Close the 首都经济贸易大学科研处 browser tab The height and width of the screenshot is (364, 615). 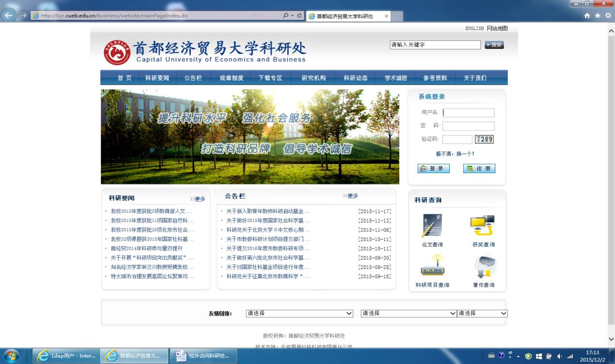[386, 16]
